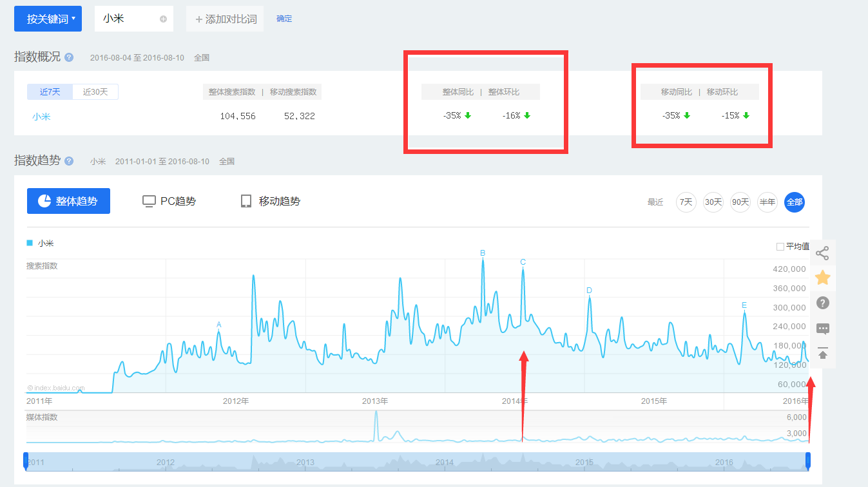Click the 整体同比 header label
Image resolution: width=868 pixels, height=487 pixels.
coord(458,92)
